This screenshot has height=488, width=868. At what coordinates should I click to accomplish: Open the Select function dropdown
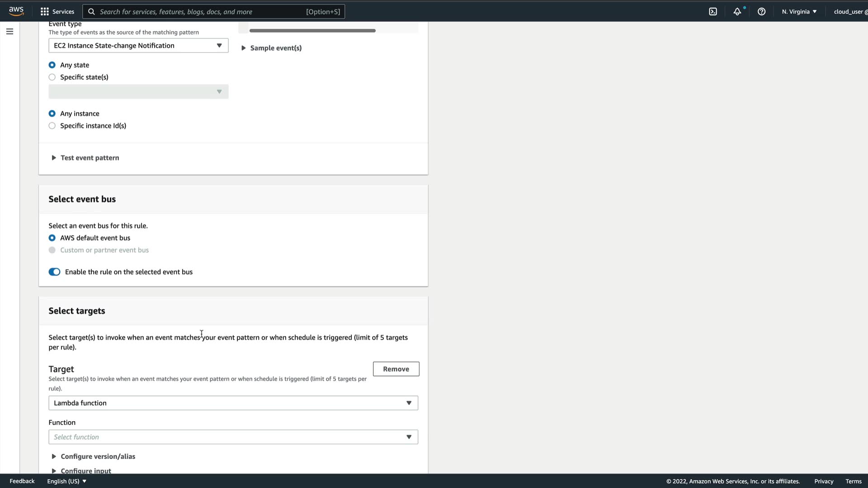(x=233, y=437)
